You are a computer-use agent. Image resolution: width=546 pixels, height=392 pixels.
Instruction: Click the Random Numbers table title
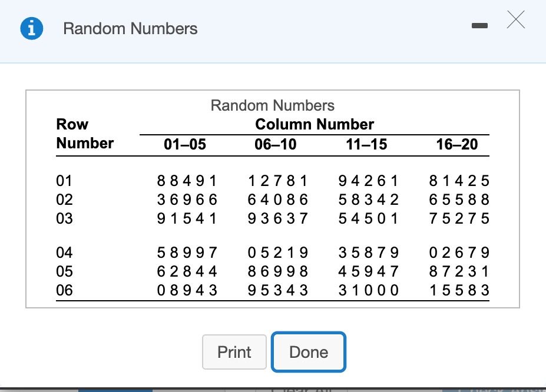click(x=272, y=105)
